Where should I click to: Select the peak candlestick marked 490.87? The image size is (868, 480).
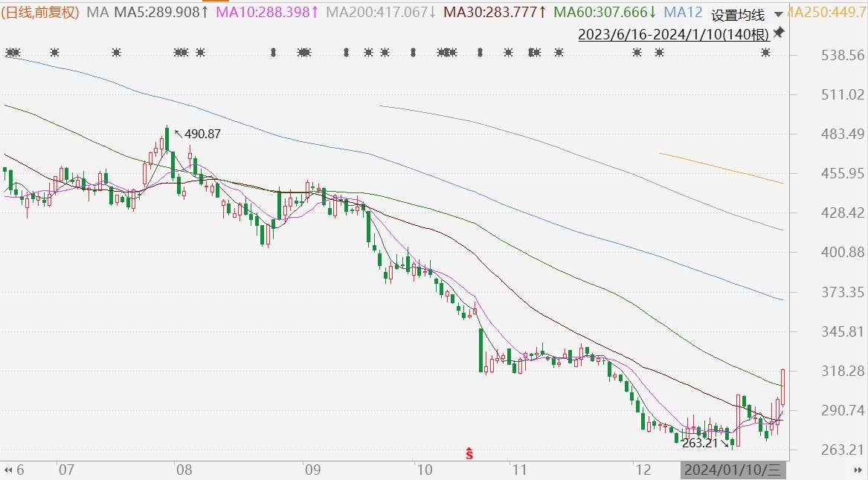click(x=167, y=138)
